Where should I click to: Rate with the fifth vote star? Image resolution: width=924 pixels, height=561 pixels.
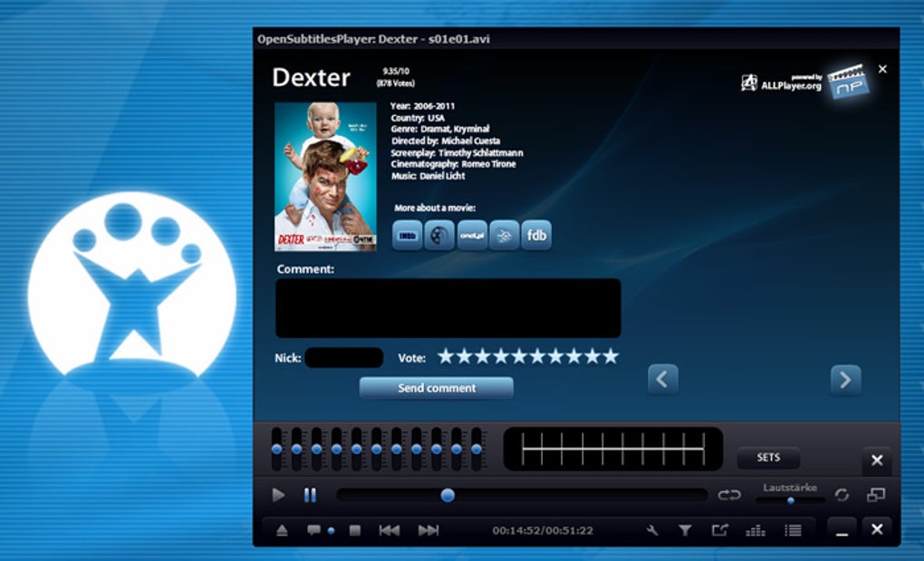519,356
